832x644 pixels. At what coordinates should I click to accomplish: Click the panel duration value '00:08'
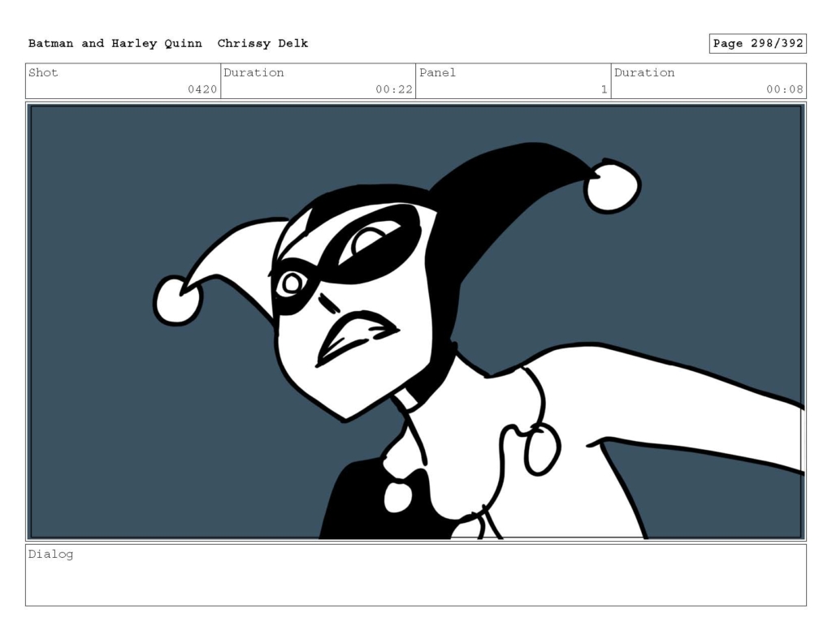click(785, 89)
